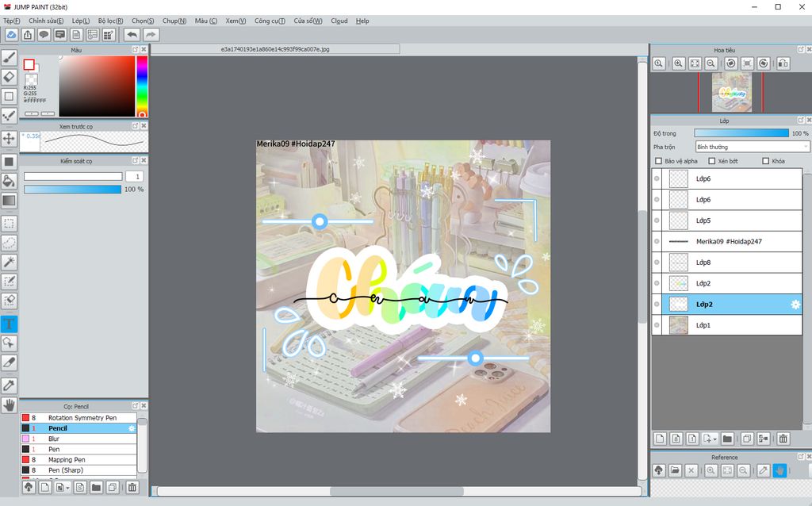Select the Mapping Pen brush
The height and width of the screenshot is (506, 812).
click(x=79, y=459)
